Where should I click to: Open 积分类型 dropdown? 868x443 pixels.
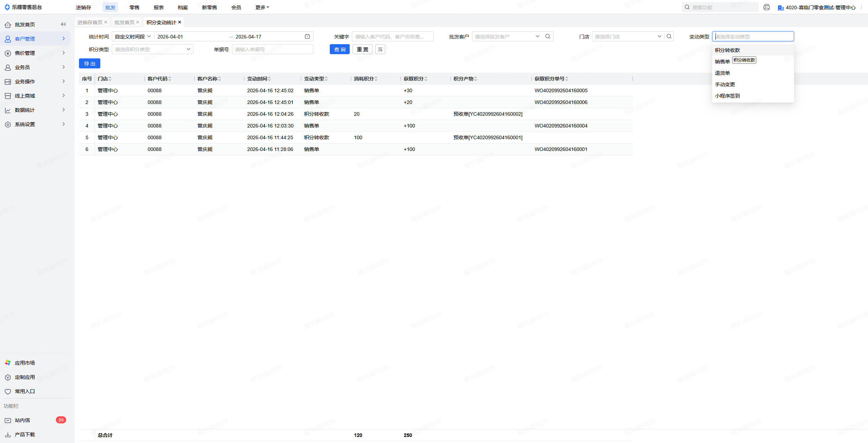[x=152, y=49]
